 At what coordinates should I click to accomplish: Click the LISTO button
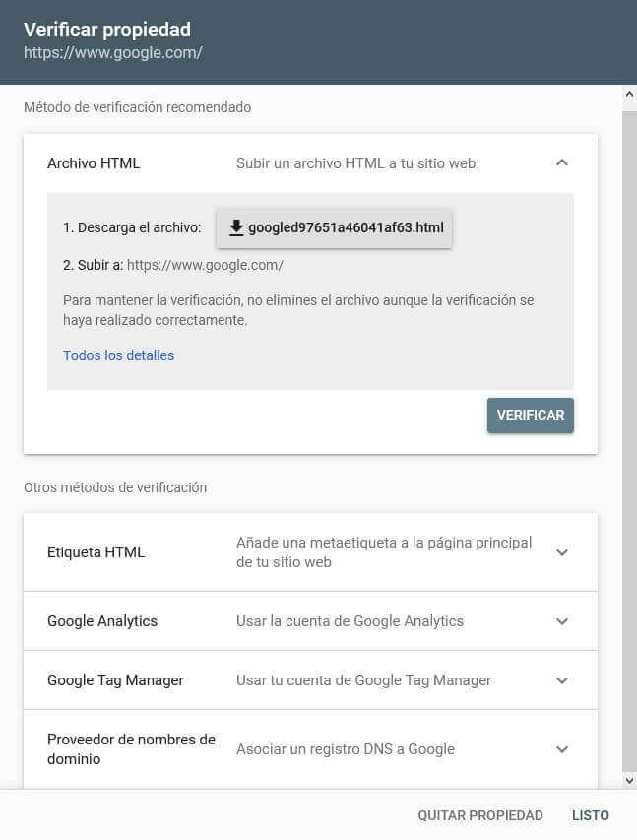[x=590, y=815]
